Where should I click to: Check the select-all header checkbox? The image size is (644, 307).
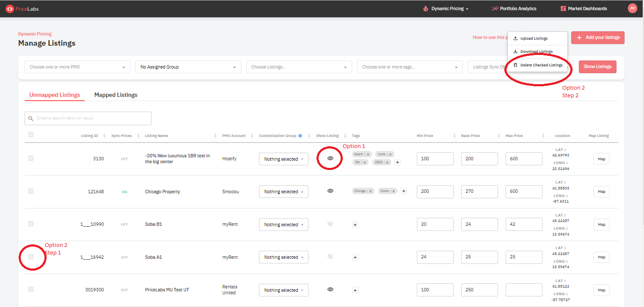(30, 134)
